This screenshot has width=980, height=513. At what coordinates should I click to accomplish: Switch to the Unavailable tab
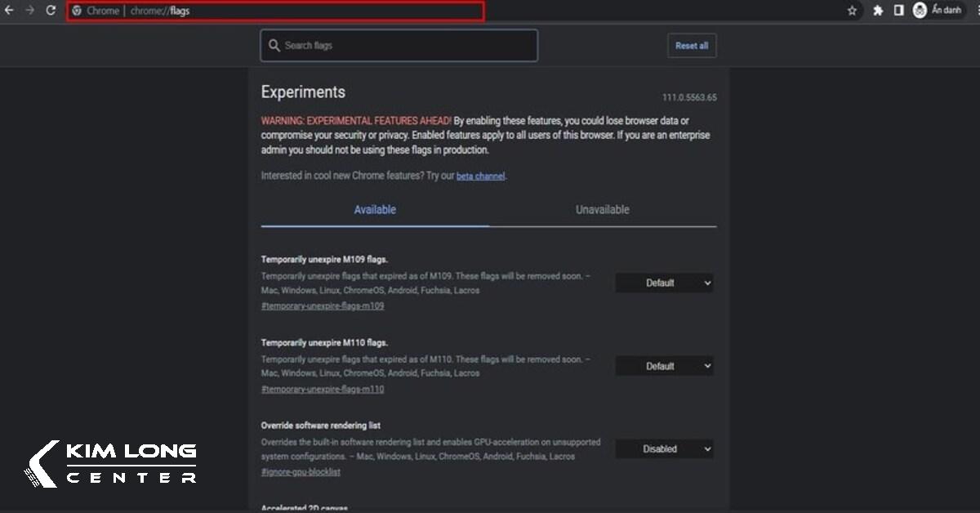pyautogui.click(x=602, y=210)
